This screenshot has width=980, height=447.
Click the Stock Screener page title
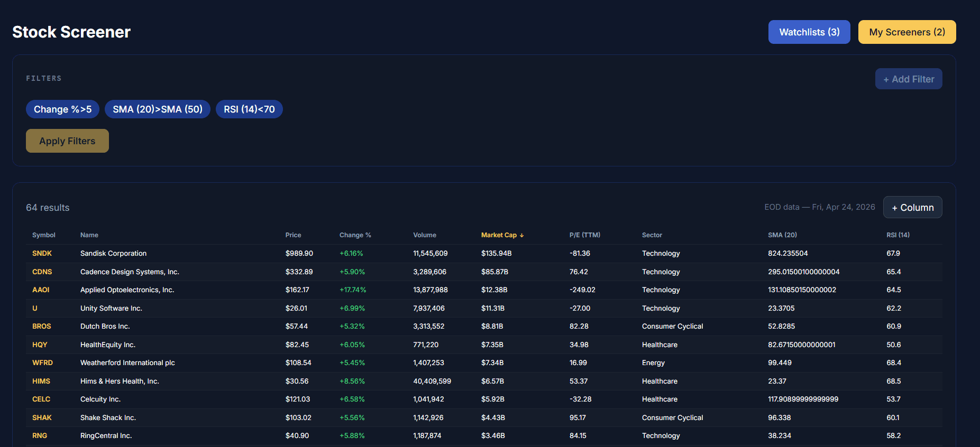point(71,32)
